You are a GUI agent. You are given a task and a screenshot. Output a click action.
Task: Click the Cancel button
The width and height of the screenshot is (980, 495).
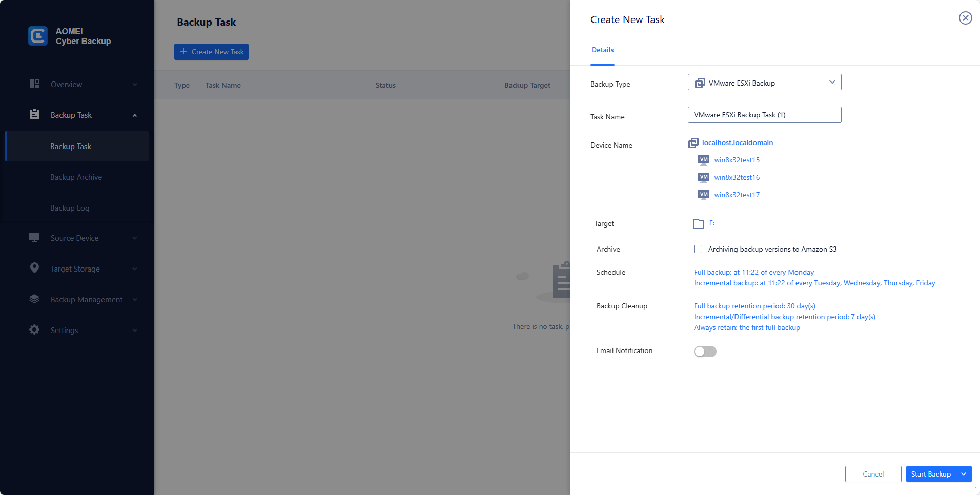tap(873, 474)
